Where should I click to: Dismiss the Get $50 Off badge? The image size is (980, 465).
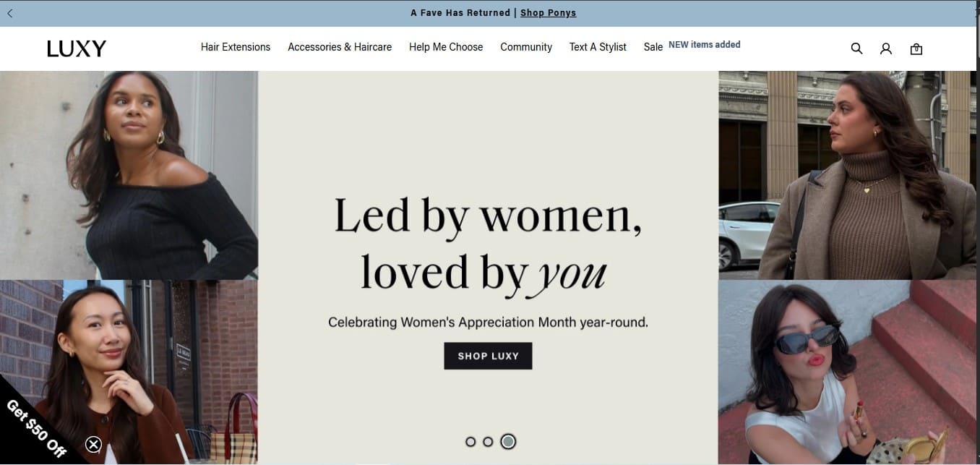93,444
